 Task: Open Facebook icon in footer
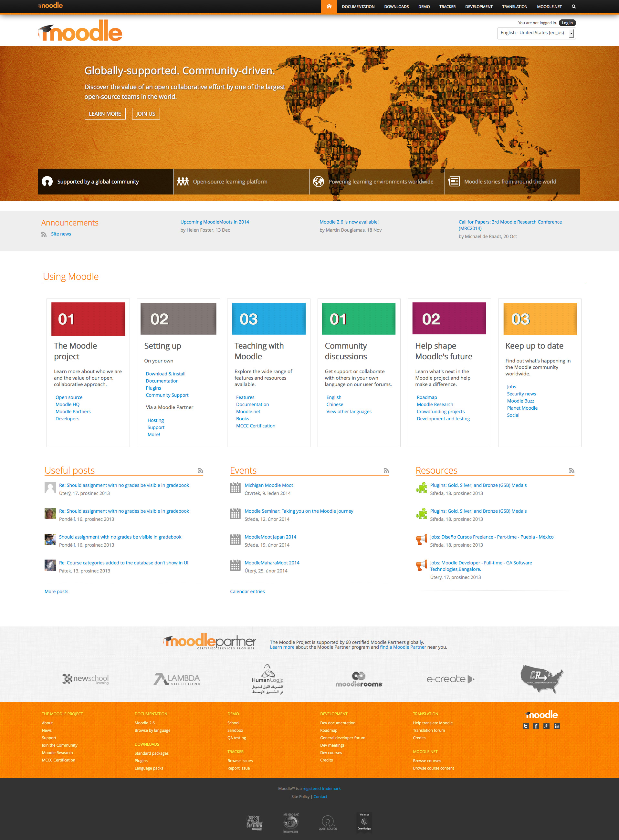click(536, 726)
